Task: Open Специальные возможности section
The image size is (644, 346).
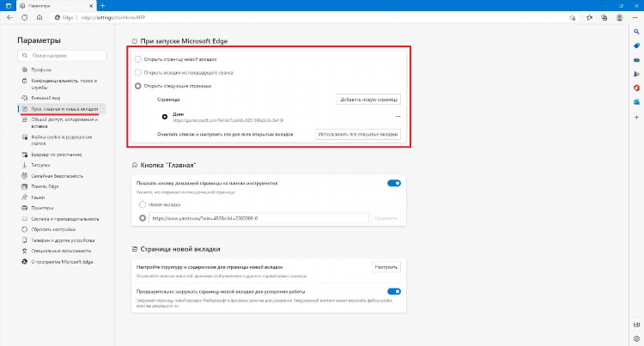Action: (62, 251)
